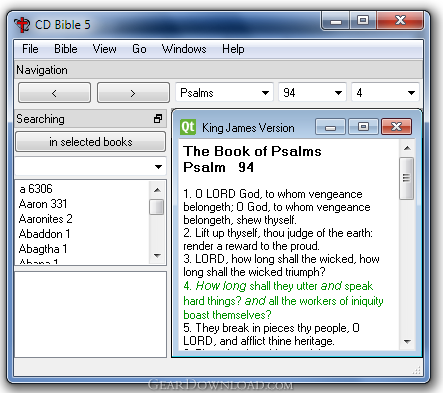Screen dimensions: 443x393
Task: Click the empty search results pane
Action: [x=90, y=314]
